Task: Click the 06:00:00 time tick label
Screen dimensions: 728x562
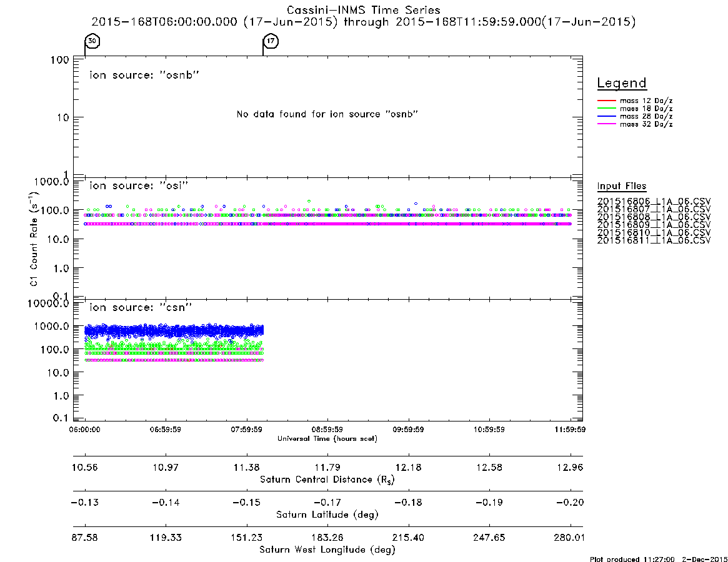Action: [x=84, y=430]
